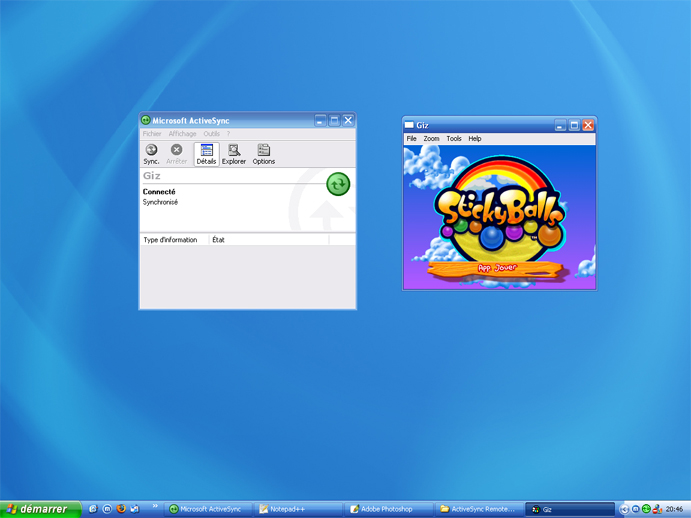Click the green sync status circle icon
The width and height of the screenshot is (691, 518).
coord(338,184)
